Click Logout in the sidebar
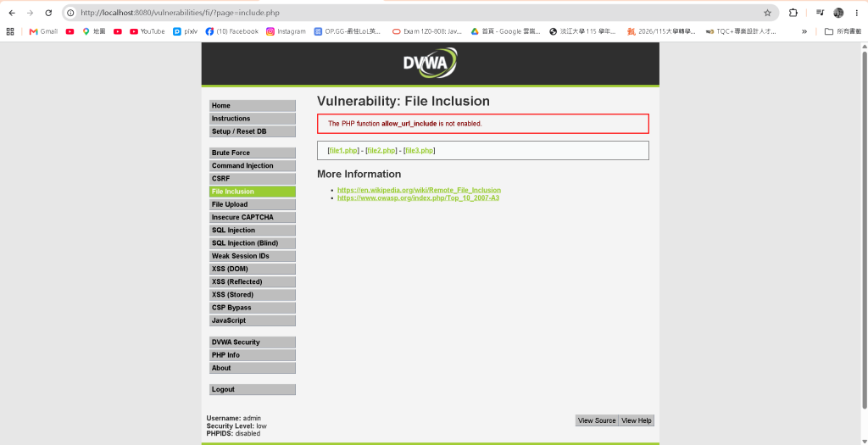 click(x=253, y=389)
